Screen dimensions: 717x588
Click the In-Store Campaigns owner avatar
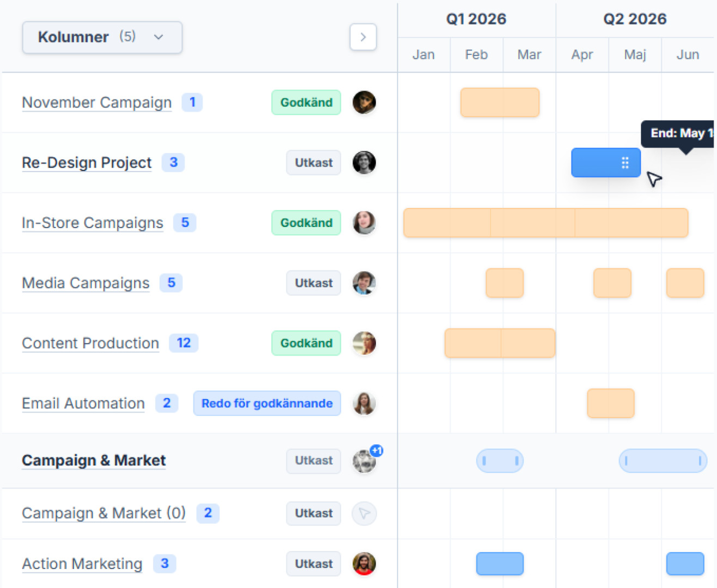coord(364,223)
